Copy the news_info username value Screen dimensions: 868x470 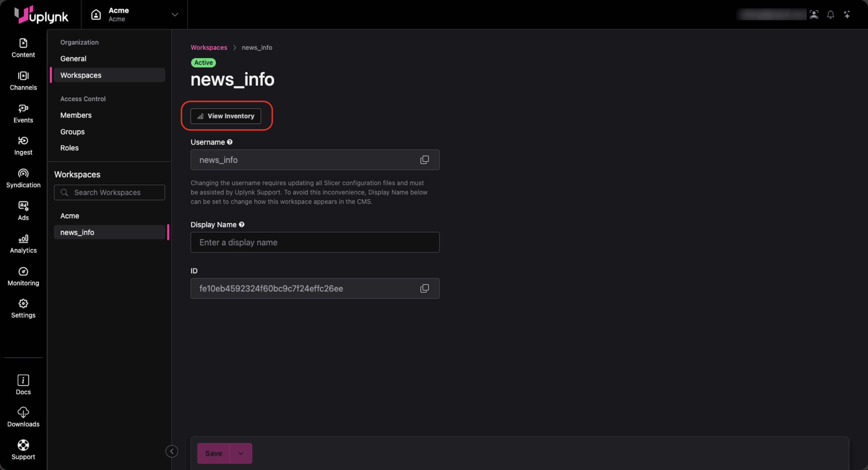tap(425, 160)
